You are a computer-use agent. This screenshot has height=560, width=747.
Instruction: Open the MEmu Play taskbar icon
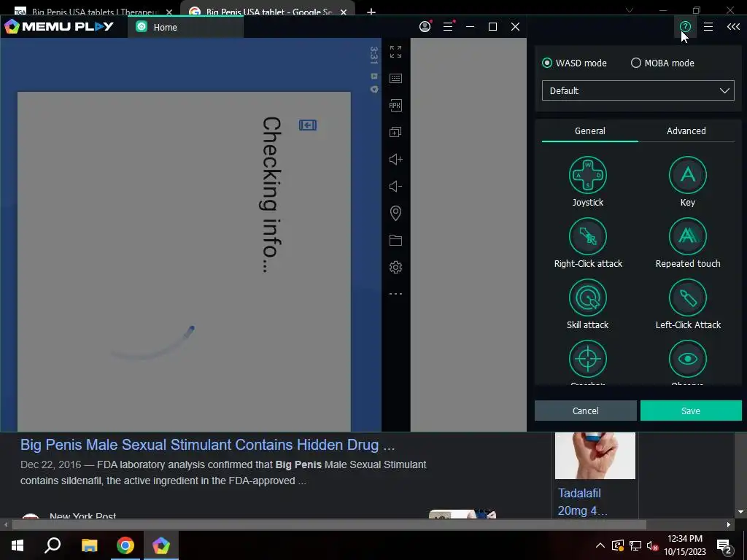point(161,545)
